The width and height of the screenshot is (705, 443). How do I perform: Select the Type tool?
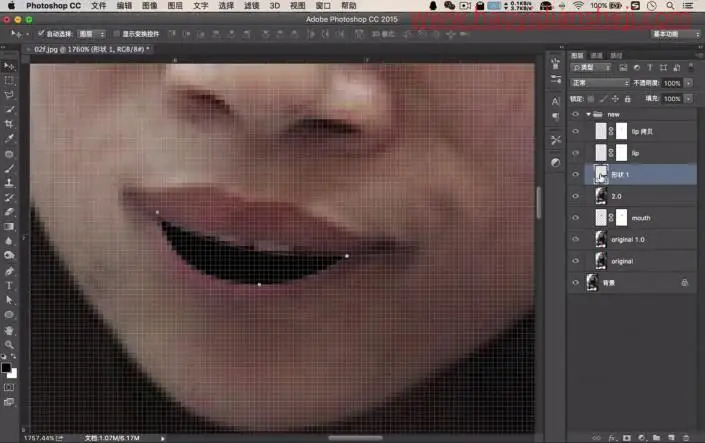pos(9,286)
